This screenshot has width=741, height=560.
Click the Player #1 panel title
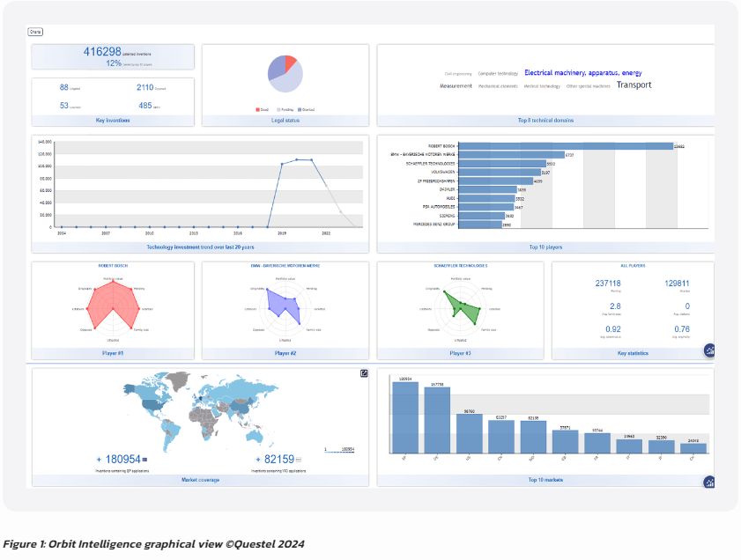click(x=113, y=353)
